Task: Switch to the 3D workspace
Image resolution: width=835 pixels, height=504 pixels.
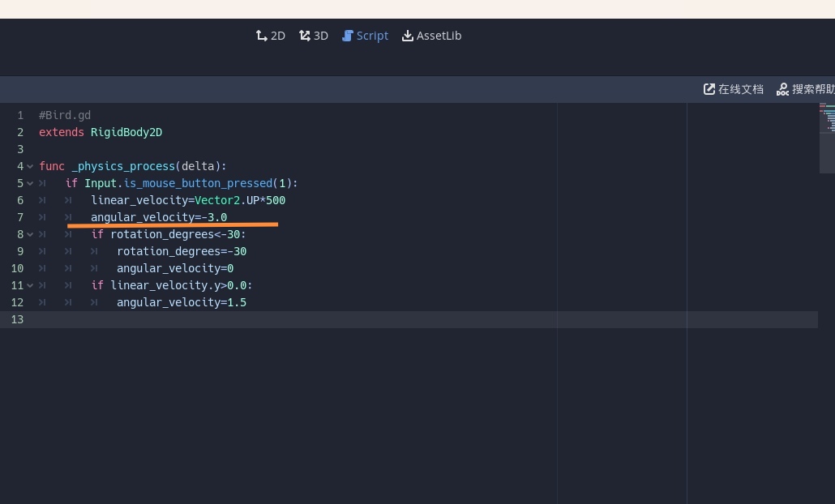Action: tap(313, 36)
